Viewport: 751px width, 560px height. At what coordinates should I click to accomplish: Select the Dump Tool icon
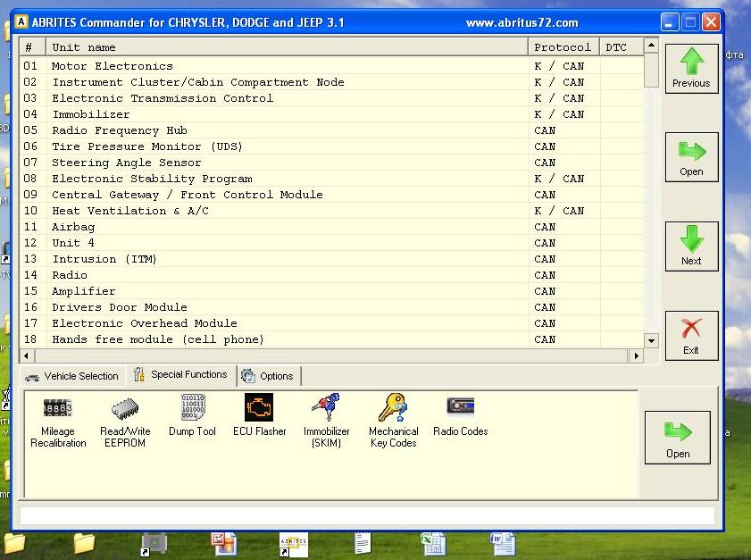click(193, 415)
